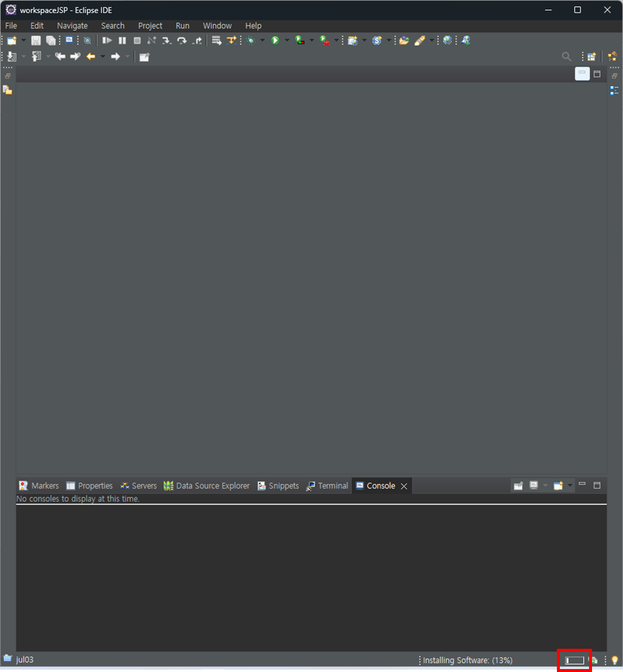Viewport: 623px width, 672px height.
Task: Toggle Pin Console icon
Action: [518, 486]
